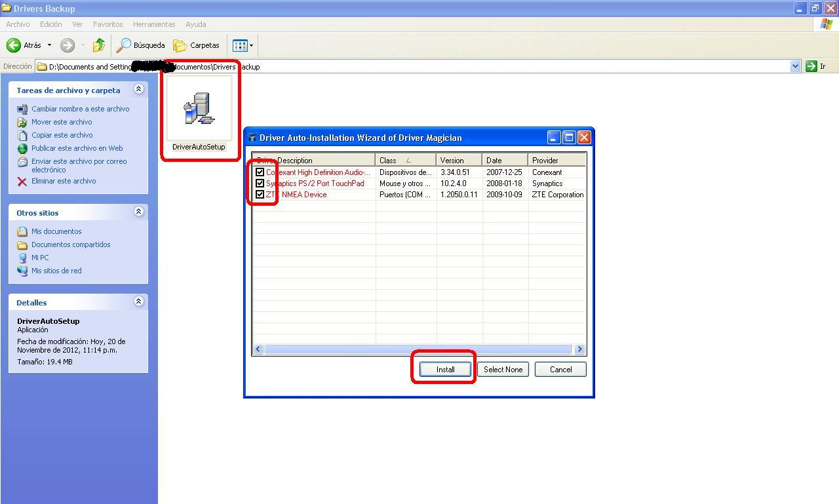
Task: Open Mis documentos link
Action: (56, 231)
